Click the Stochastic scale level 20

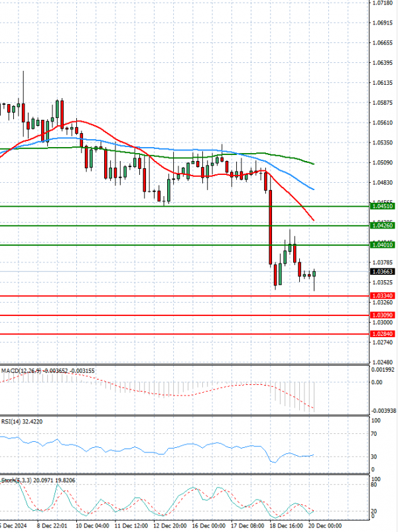click(x=374, y=511)
